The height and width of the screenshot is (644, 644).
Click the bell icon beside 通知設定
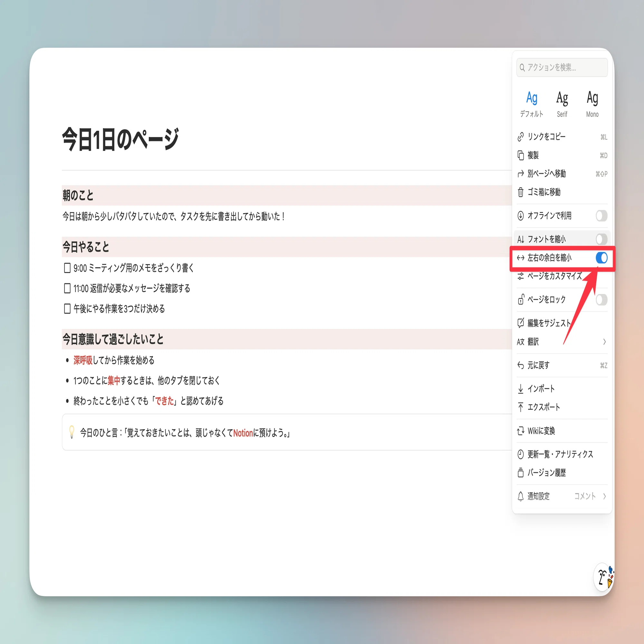tap(520, 496)
